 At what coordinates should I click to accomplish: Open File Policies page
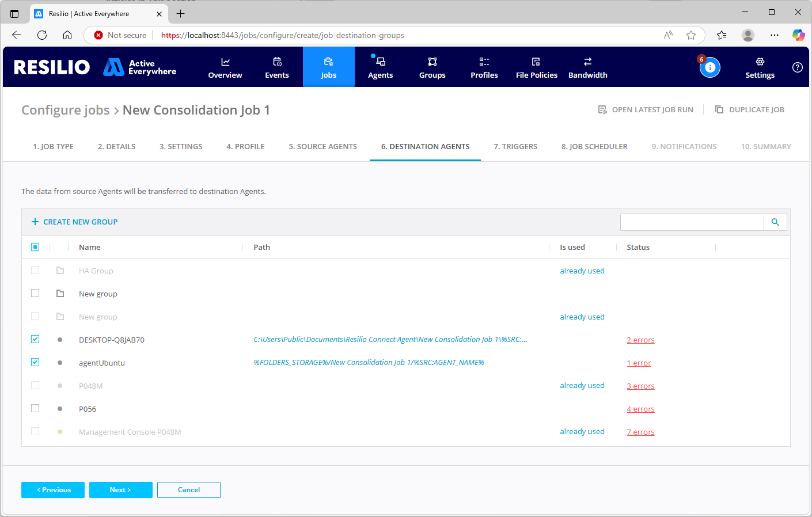click(x=536, y=67)
